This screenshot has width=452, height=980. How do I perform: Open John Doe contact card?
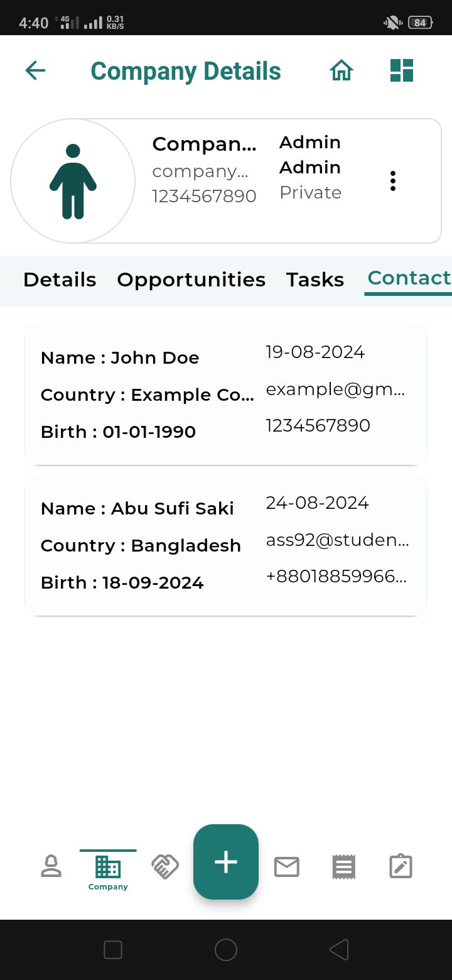point(226,395)
